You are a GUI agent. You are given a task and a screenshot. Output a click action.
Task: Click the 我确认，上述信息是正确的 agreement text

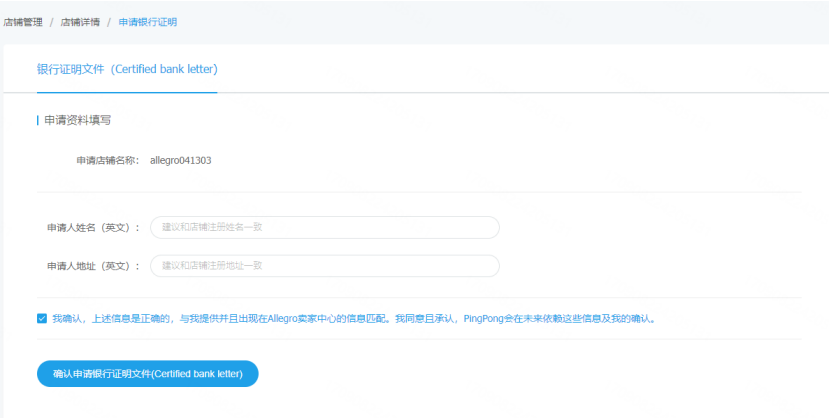(354, 319)
